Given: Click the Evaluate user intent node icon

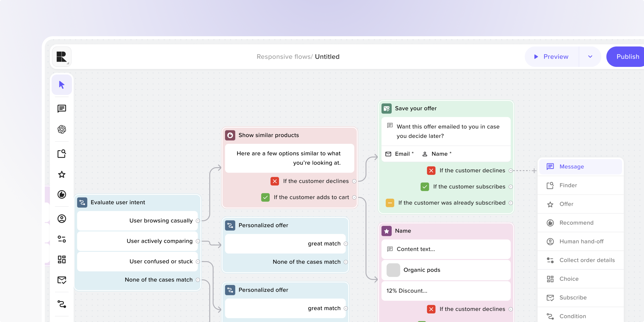Looking at the screenshot, I should pyautogui.click(x=82, y=203).
